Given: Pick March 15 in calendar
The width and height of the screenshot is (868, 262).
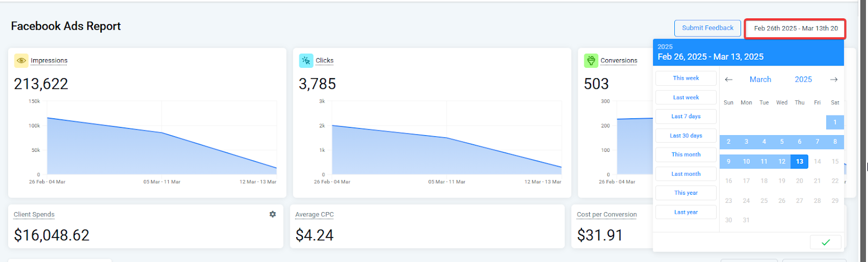Looking at the screenshot, I should (835, 162).
